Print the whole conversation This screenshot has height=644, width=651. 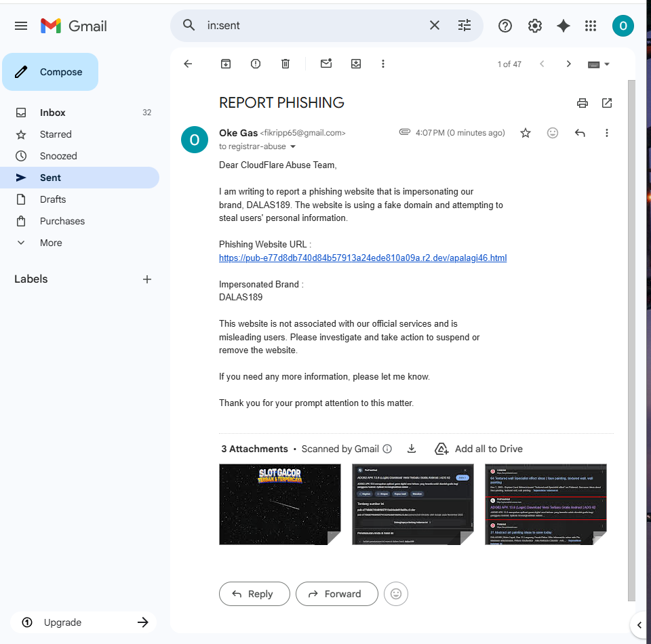(x=582, y=103)
